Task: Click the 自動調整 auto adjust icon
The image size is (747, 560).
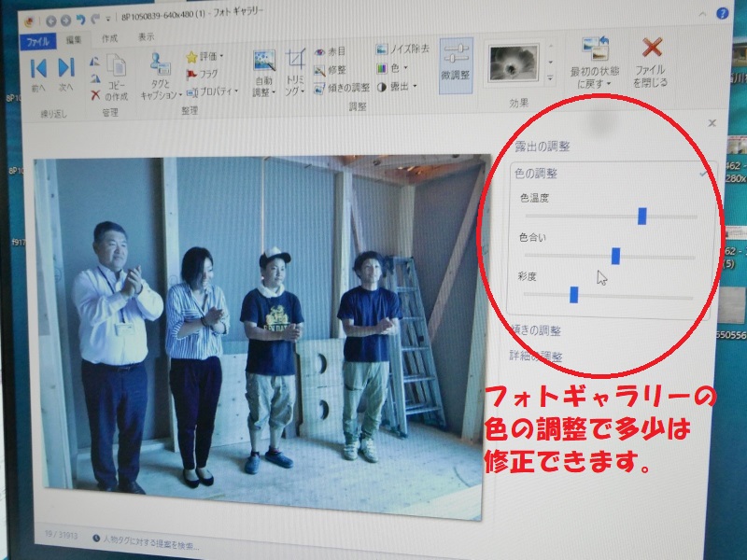Action: click(264, 61)
